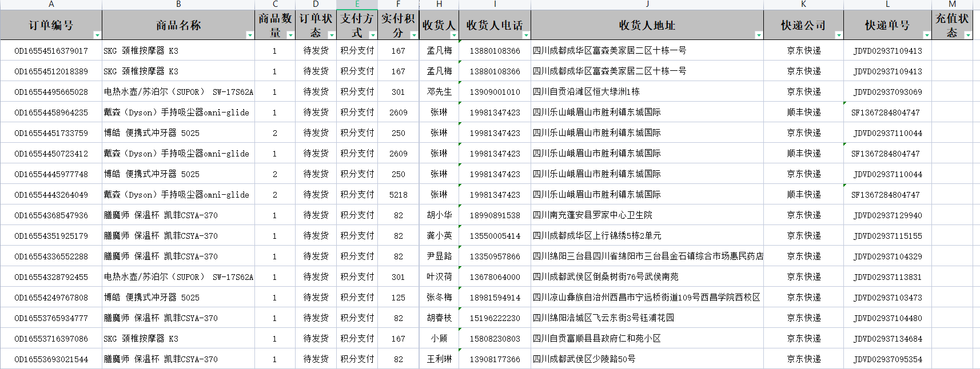980x369 pixels.
Task: Select order number OD16554368547936
Action: 51,215
